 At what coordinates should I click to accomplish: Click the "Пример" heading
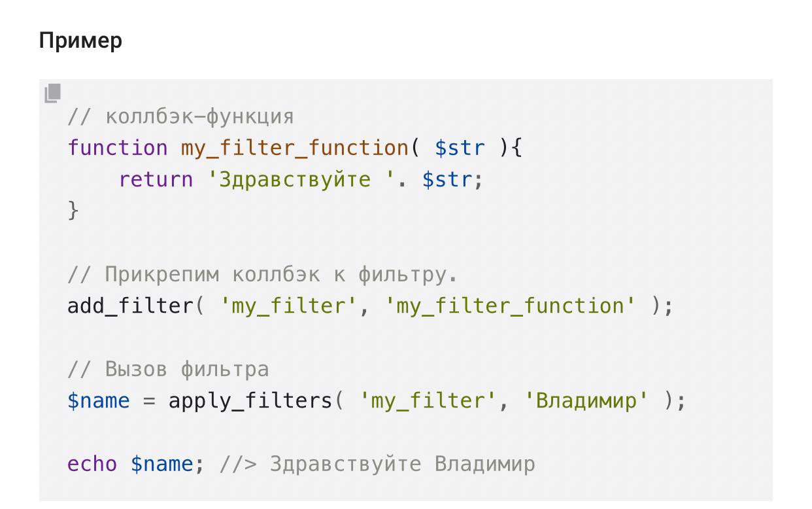pyautogui.click(x=80, y=41)
